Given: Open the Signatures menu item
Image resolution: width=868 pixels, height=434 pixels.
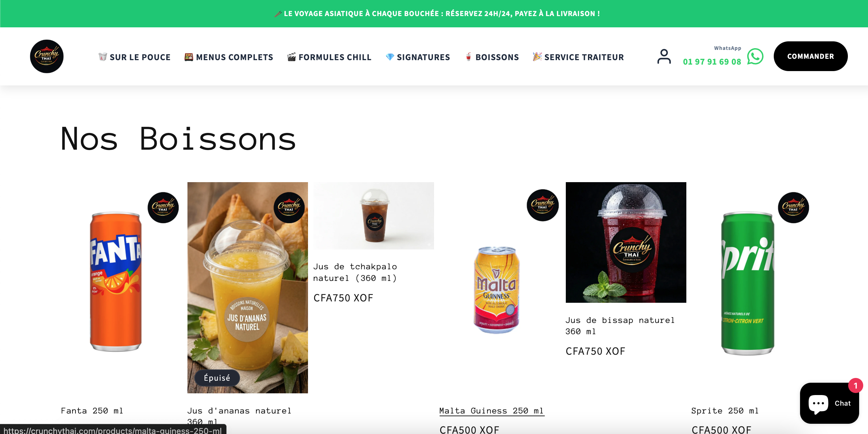Looking at the screenshot, I should click(x=418, y=57).
